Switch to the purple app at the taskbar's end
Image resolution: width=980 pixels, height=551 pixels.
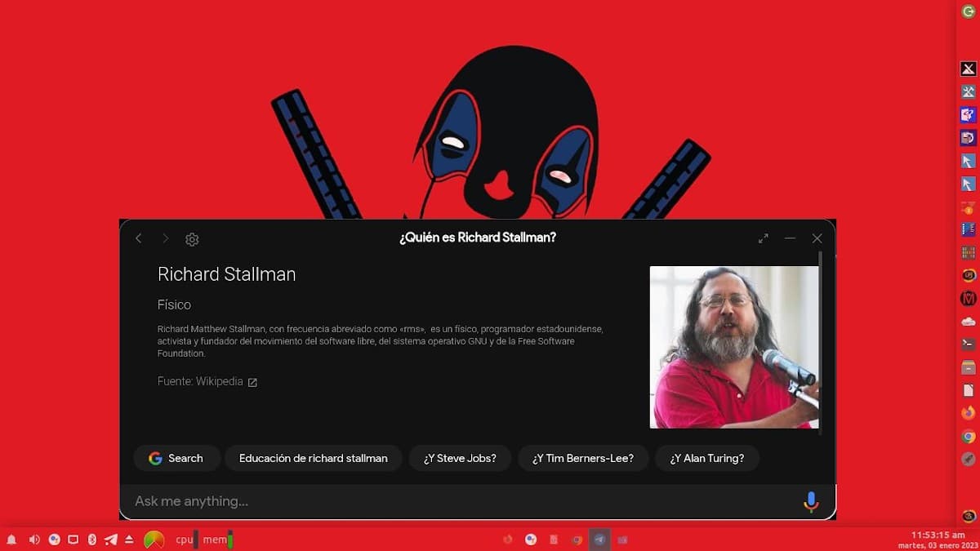point(622,540)
